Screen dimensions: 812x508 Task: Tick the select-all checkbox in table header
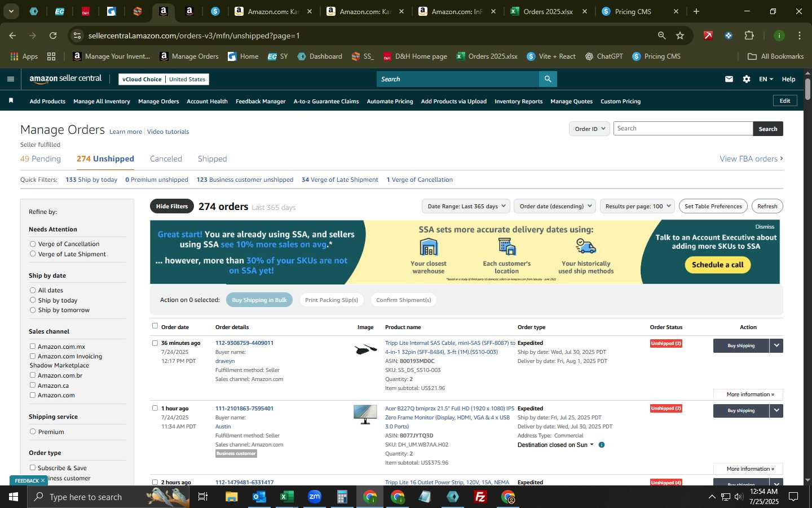[155, 326]
